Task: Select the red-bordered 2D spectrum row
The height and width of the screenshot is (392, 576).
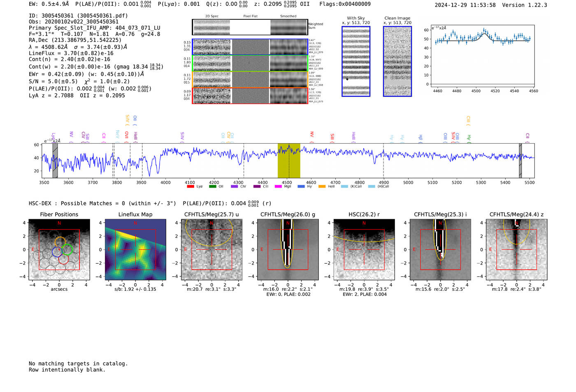Action: pos(250,95)
